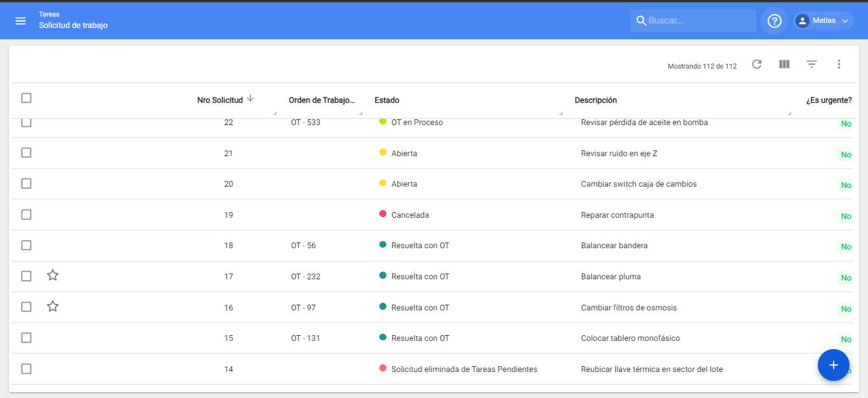
Task: Sort by the Nro Solicitud column arrow
Action: pos(250,98)
